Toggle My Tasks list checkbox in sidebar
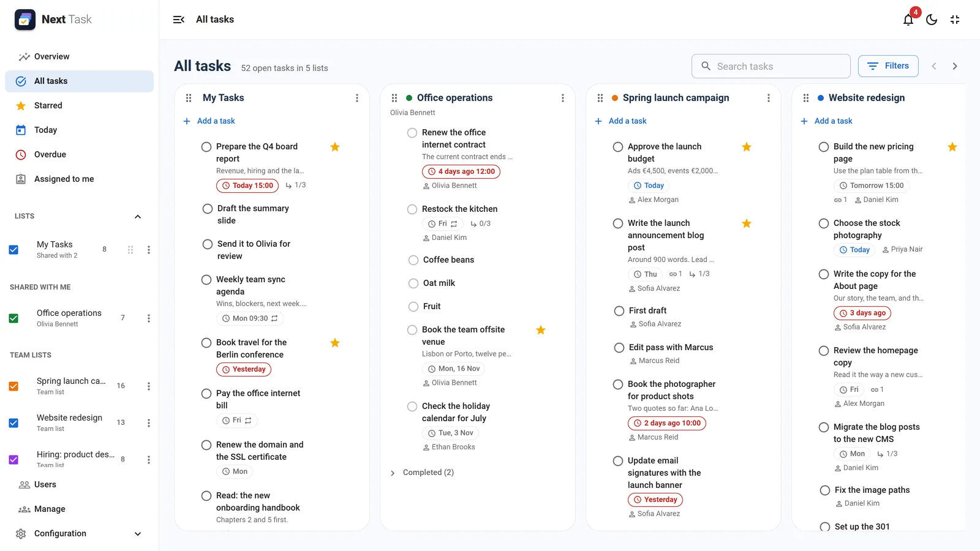The height and width of the screenshot is (551, 980). click(x=13, y=250)
